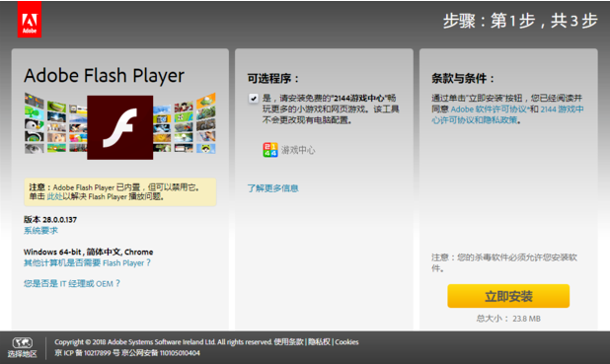The height and width of the screenshot is (364, 610).
Task: Click the 立即安装 install button
Action: point(508,296)
